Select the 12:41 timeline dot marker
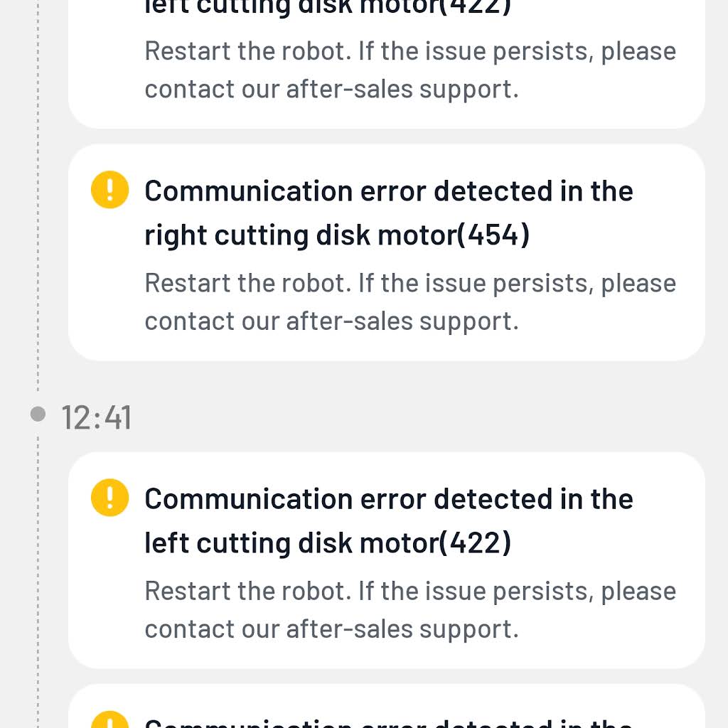Image resolution: width=728 pixels, height=728 pixels. coord(38,414)
